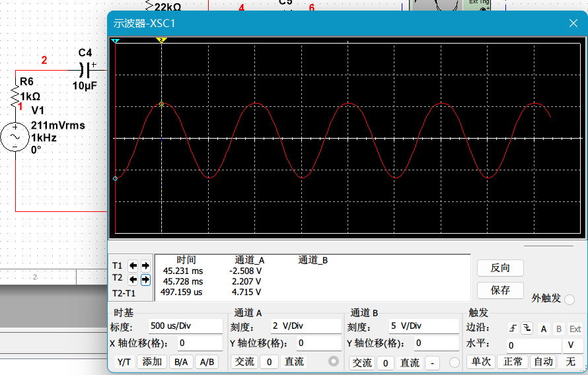Open trigger level unit V dropdown
Screen dimensions: 588x375
tap(573, 345)
